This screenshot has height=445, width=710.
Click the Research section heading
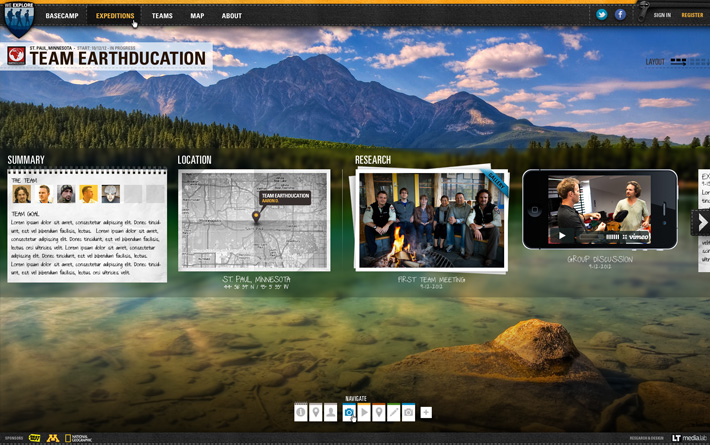[x=373, y=160]
